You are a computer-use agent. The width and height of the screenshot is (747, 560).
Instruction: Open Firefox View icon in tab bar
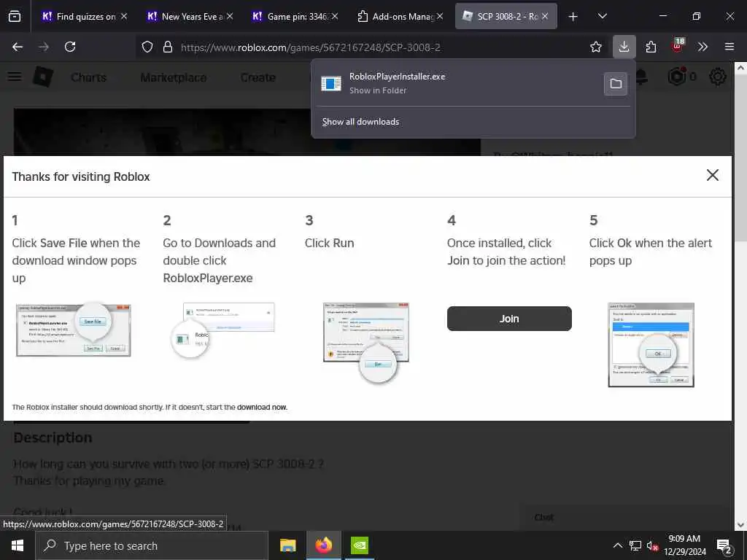[x=15, y=17]
